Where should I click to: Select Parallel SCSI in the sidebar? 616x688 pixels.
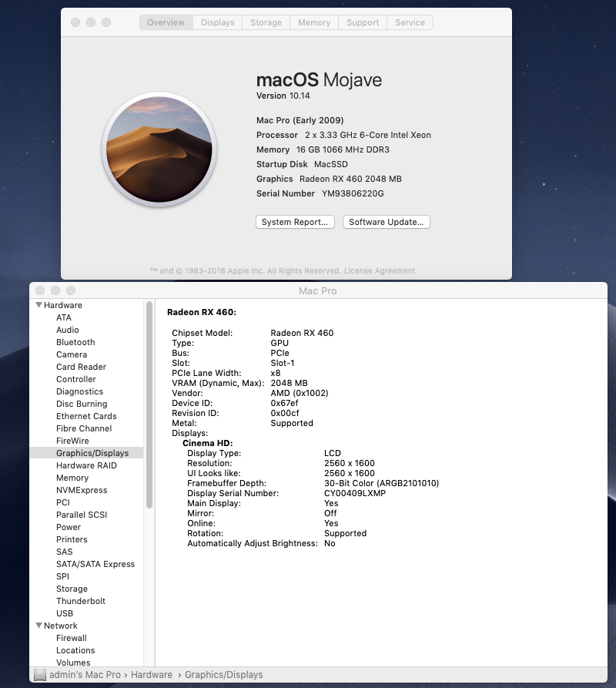(82, 514)
